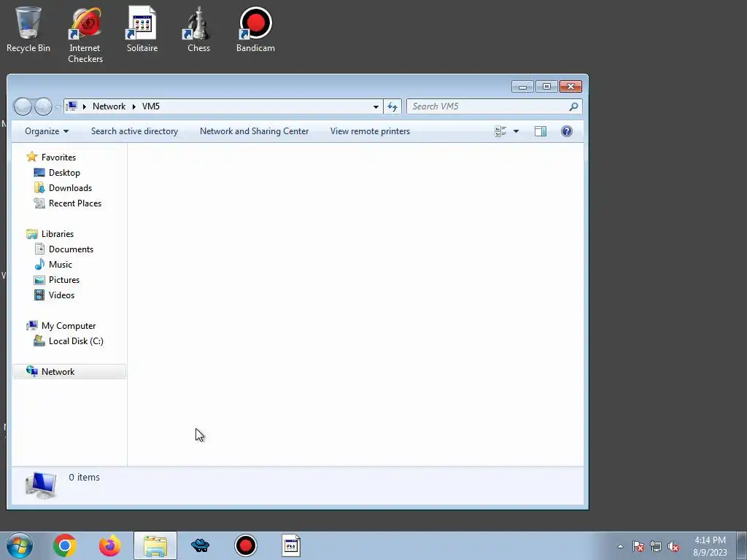This screenshot has height=560, width=747.
Task: Click the computer icon in the address bar
Action: coord(71,106)
